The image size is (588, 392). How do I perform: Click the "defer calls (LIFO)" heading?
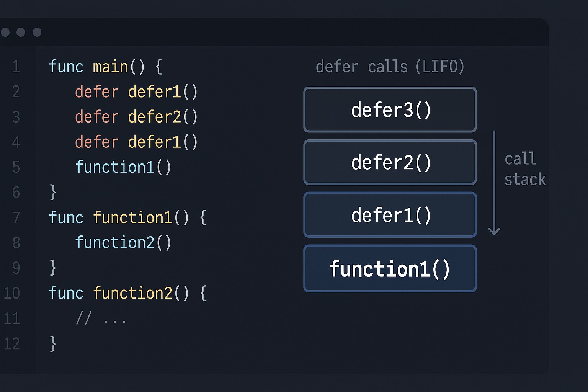390,67
